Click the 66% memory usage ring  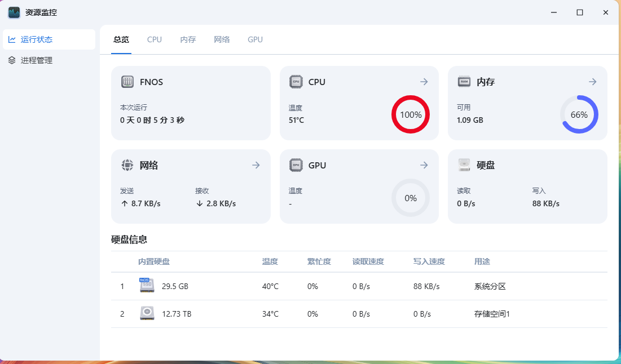pos(579,114)
